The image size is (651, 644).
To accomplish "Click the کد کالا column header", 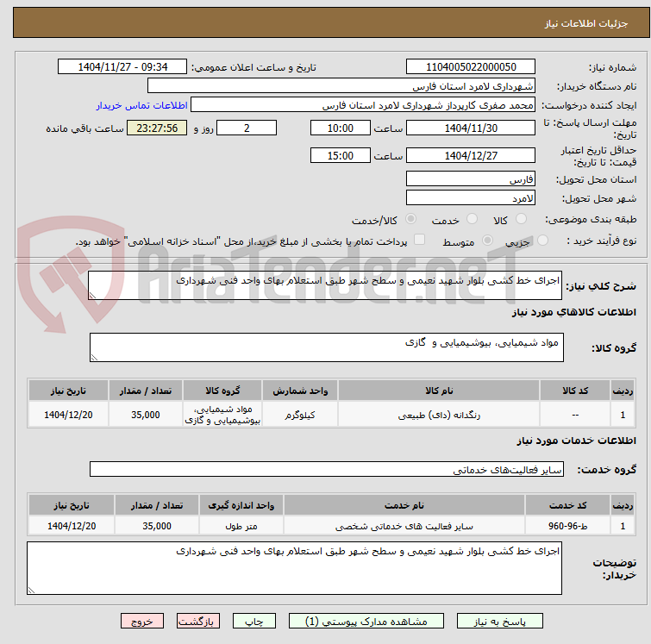I will [x=575, y=391].
